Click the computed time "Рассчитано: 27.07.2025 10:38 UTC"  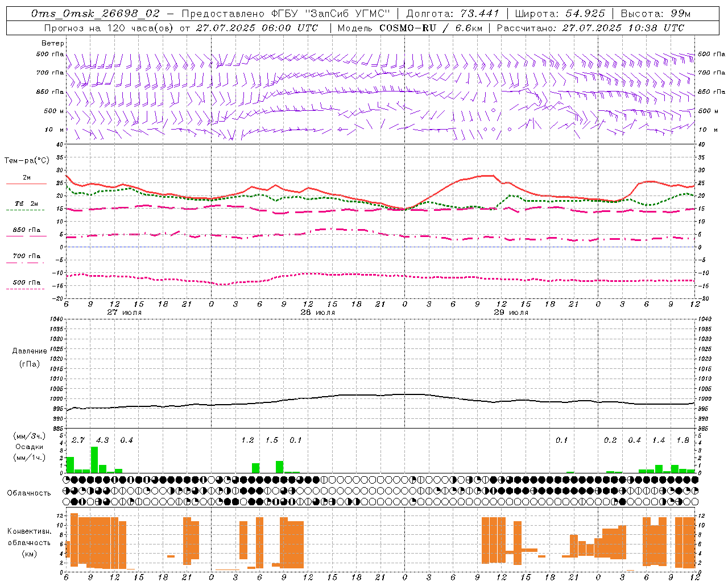590,27
